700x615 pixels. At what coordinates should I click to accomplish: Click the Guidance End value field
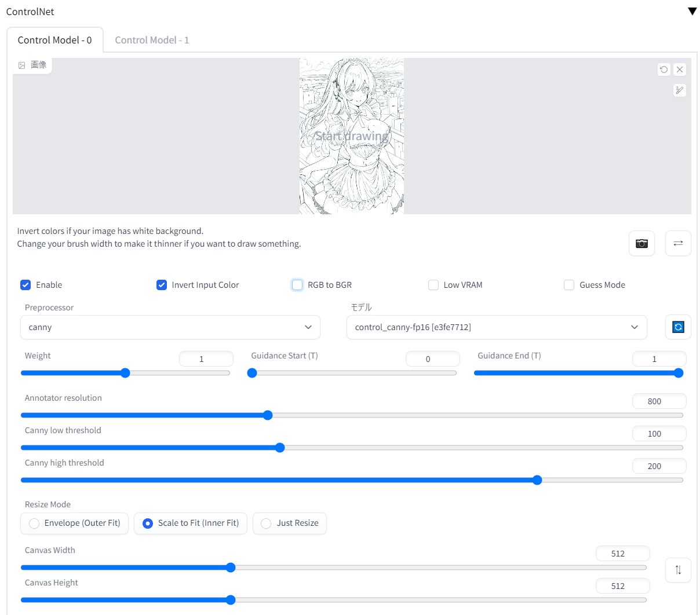tap(659, 359)
